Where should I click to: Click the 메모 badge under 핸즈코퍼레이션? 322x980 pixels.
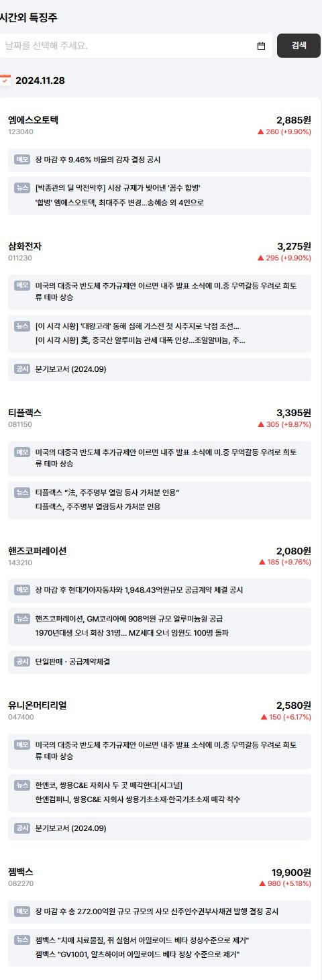(22, 589)
